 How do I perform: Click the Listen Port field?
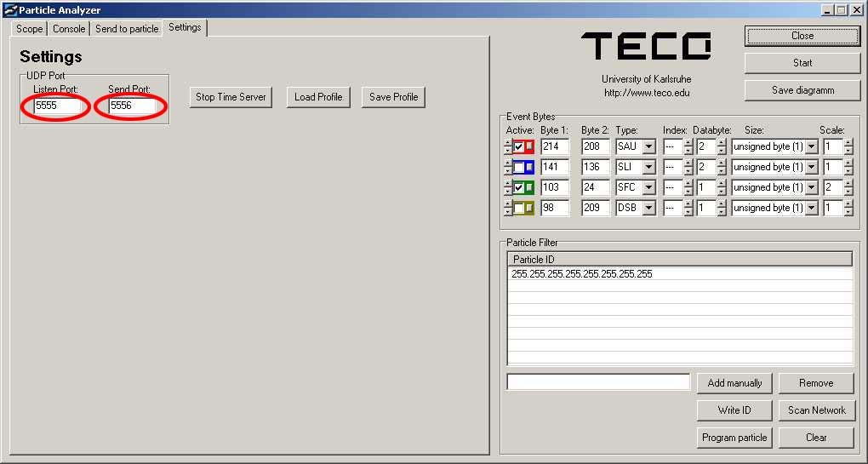[57, 106]
